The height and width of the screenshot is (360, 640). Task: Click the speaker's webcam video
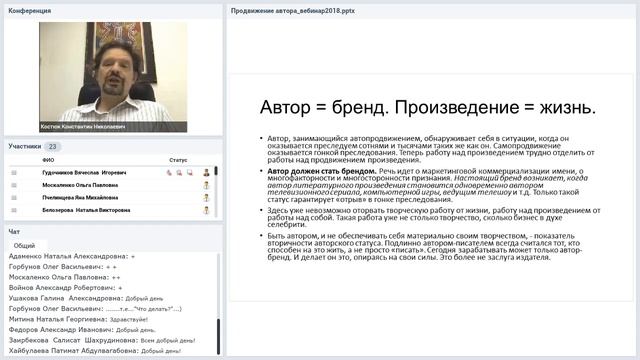113,77
